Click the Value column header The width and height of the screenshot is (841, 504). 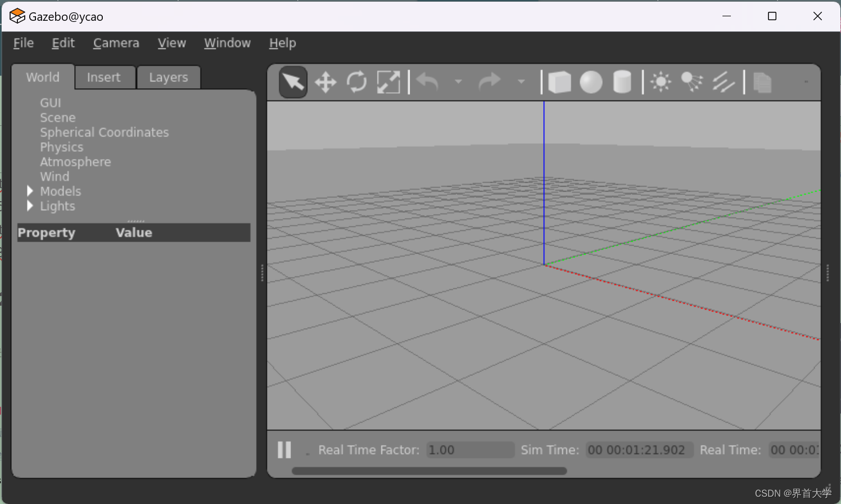pos(134,233)
